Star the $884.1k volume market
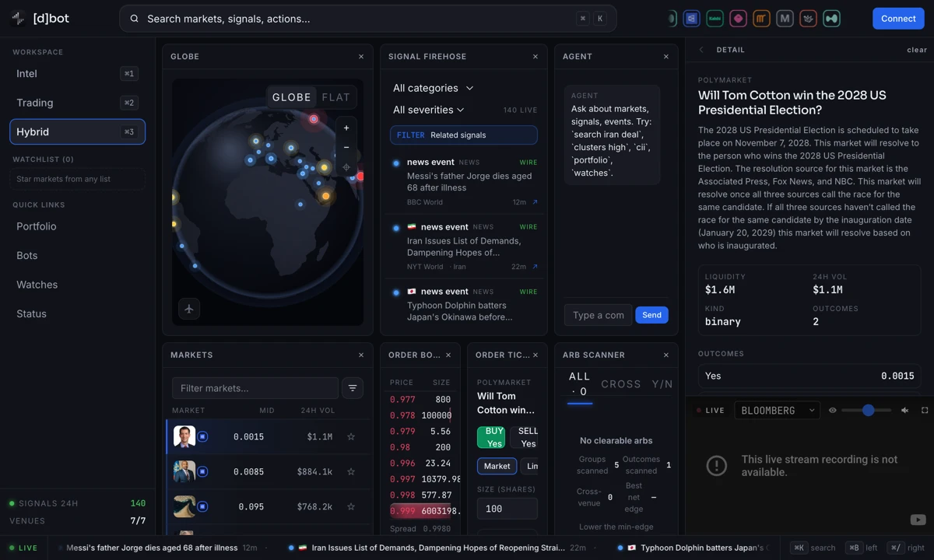 [x=351, y=472]
